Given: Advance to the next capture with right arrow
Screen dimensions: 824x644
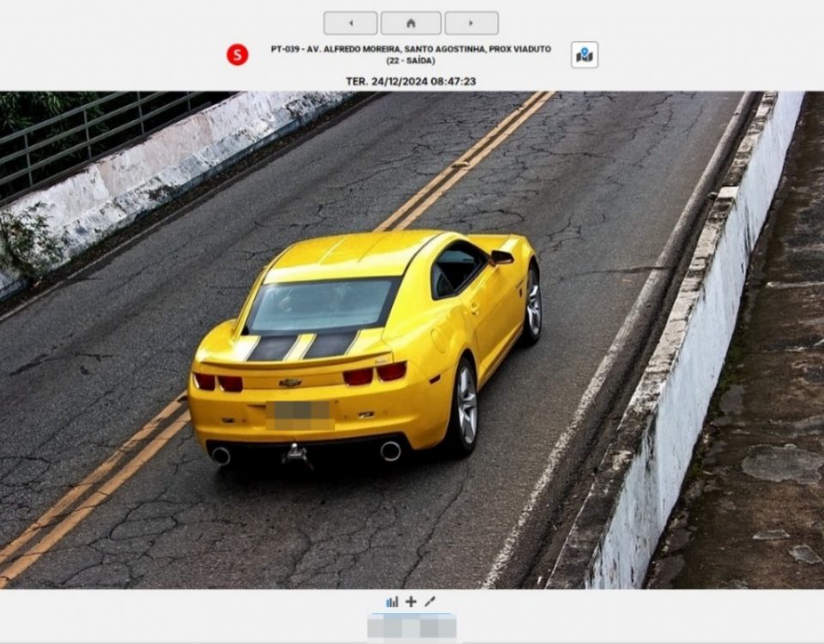Looking at the screenshot, I should click(471, 23).
